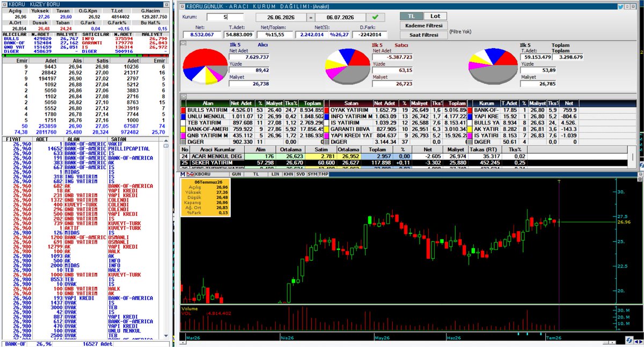Click the magenta swatch next to QNB YATIRIM M
Screen dimensions: 644x347
[184, 135]
